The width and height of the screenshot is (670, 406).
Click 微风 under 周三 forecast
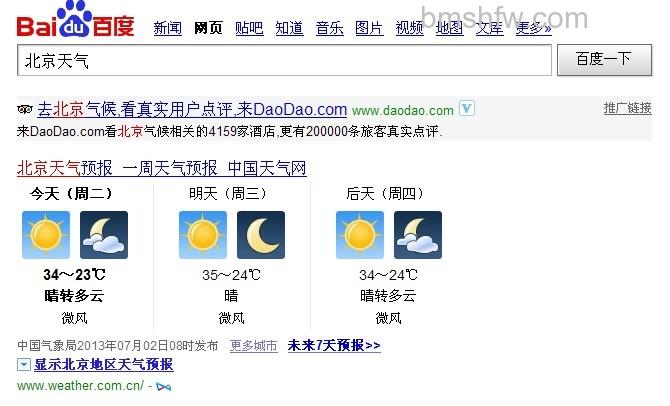(231, 318)
